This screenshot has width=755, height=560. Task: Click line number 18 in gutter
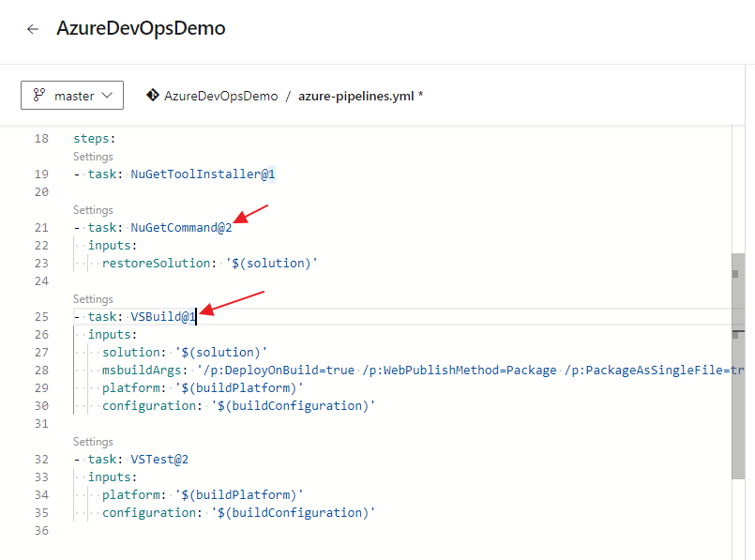(41, 139)
